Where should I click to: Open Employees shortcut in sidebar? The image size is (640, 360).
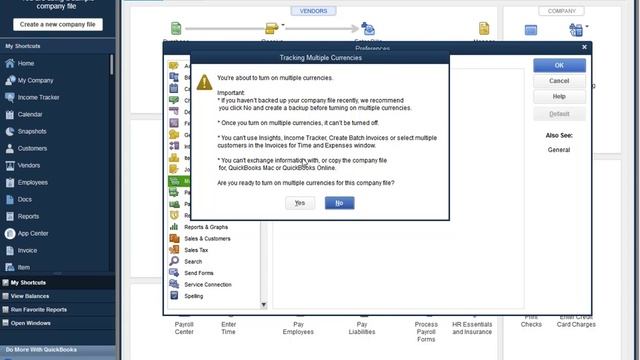(33, 182)
